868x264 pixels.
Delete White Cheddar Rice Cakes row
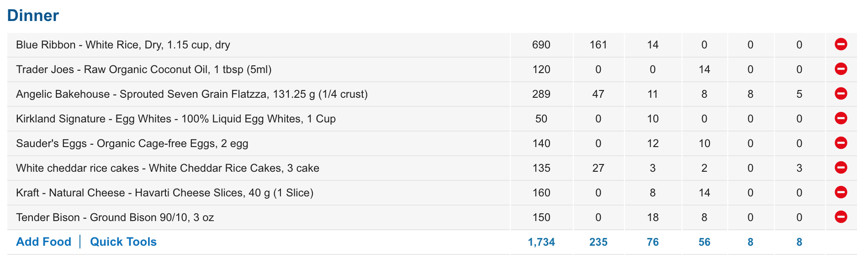(841, 168)
